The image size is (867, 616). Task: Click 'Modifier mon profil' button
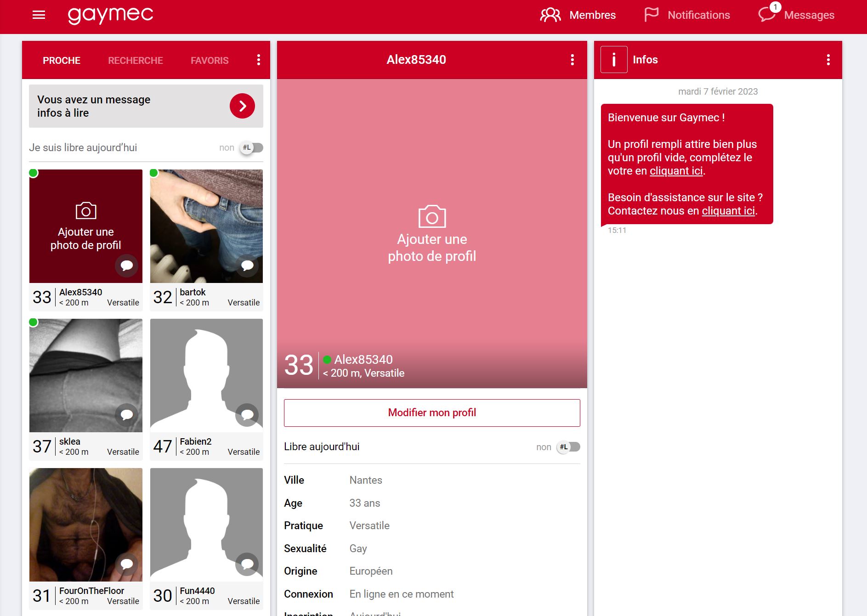[432, 413]
